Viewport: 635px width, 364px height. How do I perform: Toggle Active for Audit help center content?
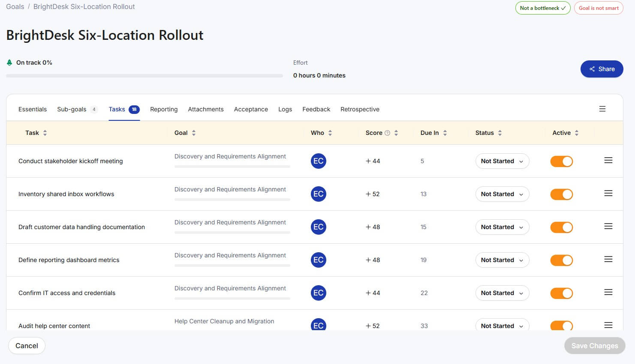[x=561, y=325]
